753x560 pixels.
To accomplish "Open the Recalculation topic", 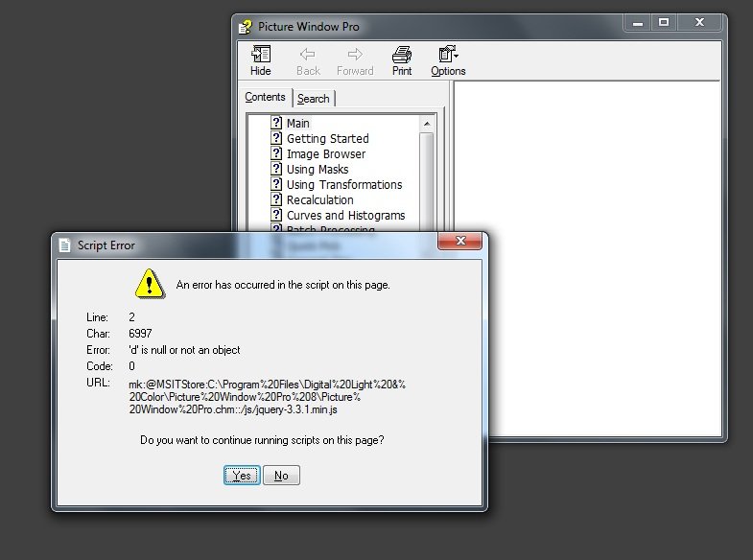I will (319, 200).
